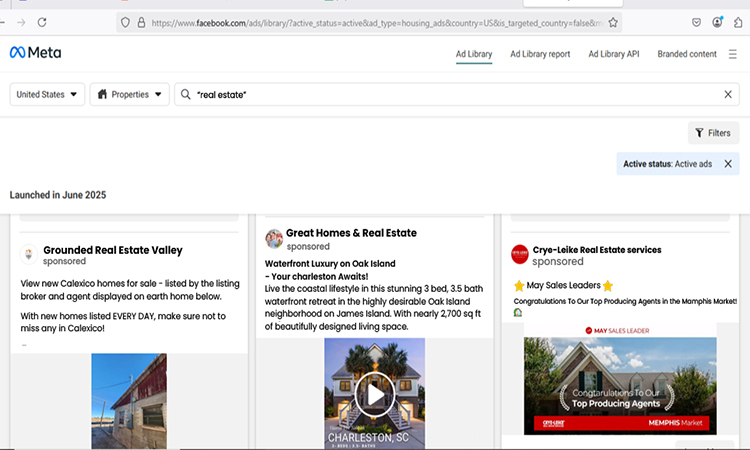
Task: Click the Great Homes & Real Estate page name
Action: (x=351, y=233)
